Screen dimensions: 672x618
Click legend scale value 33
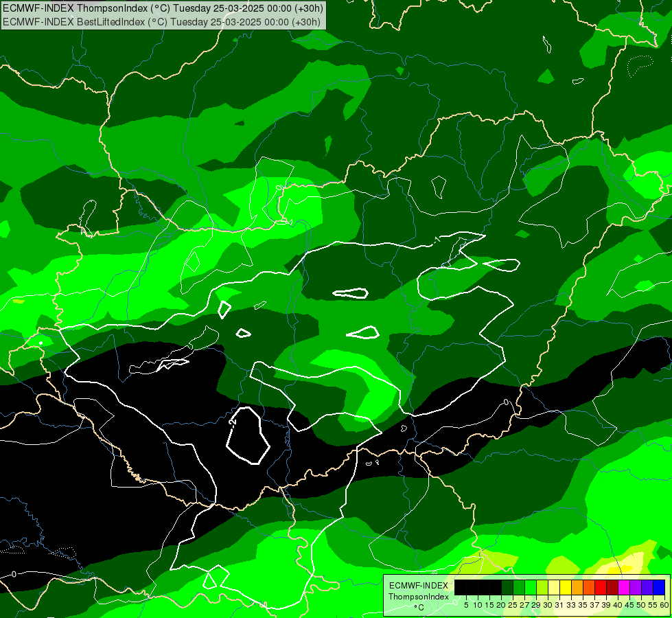(x=571, y=605)
